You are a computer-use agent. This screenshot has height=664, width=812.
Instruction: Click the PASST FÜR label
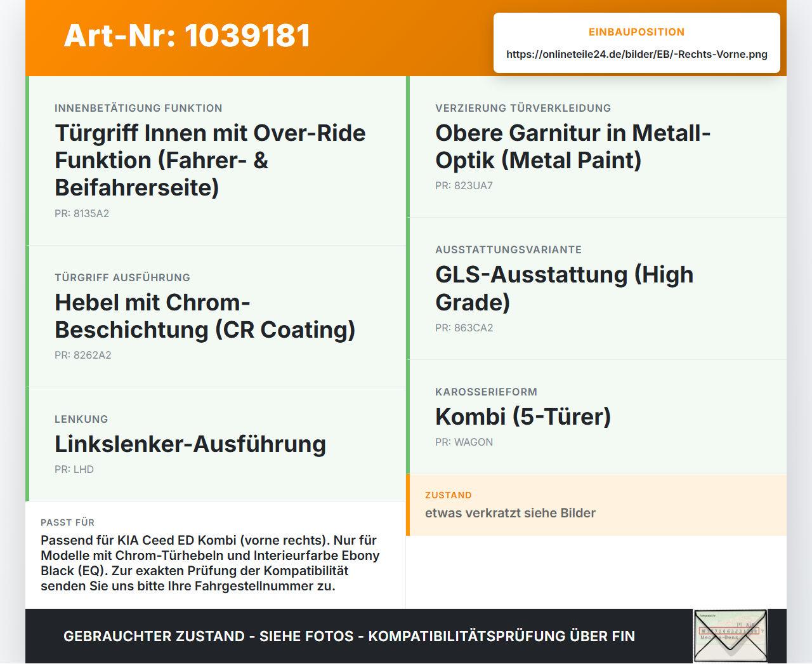click(x=67, y=522)
